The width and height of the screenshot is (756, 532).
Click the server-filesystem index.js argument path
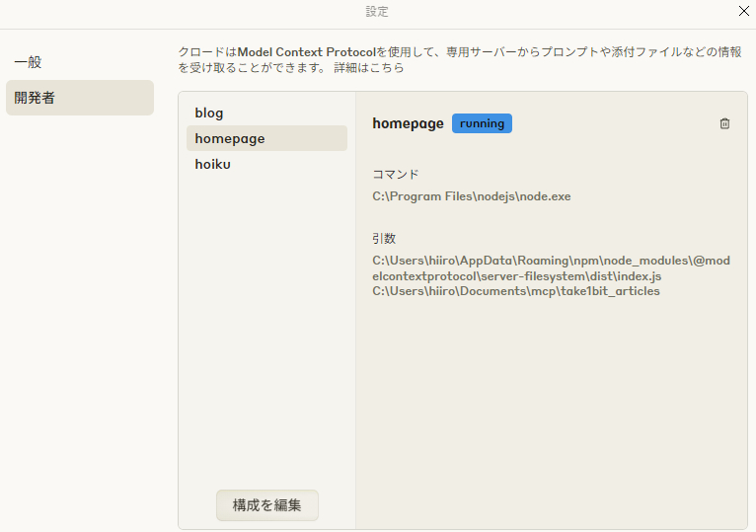pyautogui.click(x=551, y=268)
